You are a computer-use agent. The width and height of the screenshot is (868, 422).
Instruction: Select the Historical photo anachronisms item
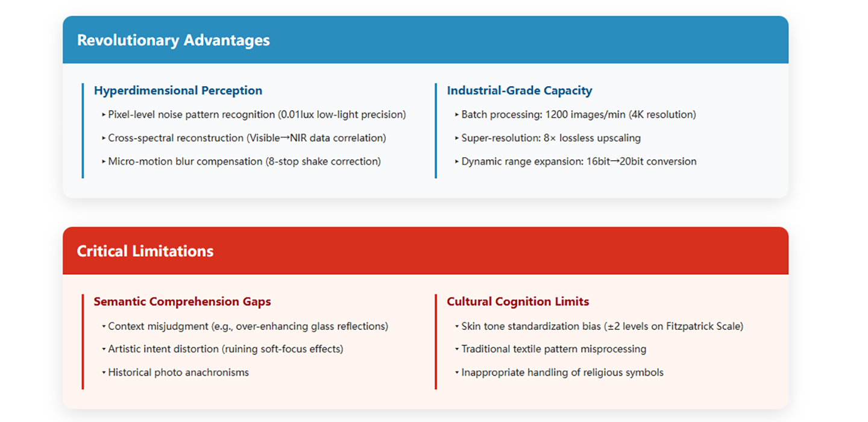[178, 373]
